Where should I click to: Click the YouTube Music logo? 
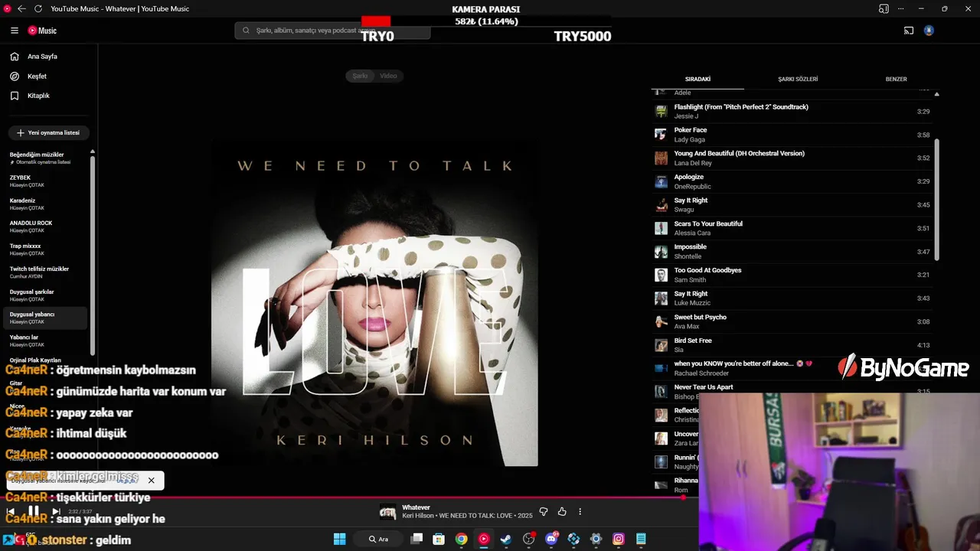(x=42, y=31)
